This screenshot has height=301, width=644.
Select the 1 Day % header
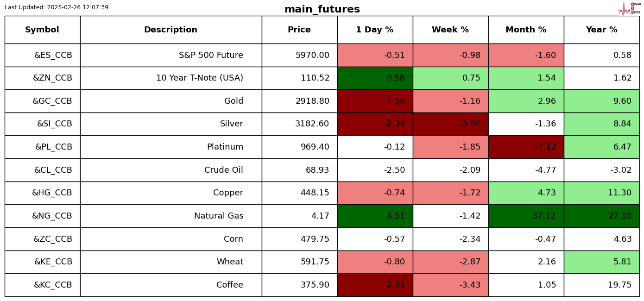coord(375,30)
